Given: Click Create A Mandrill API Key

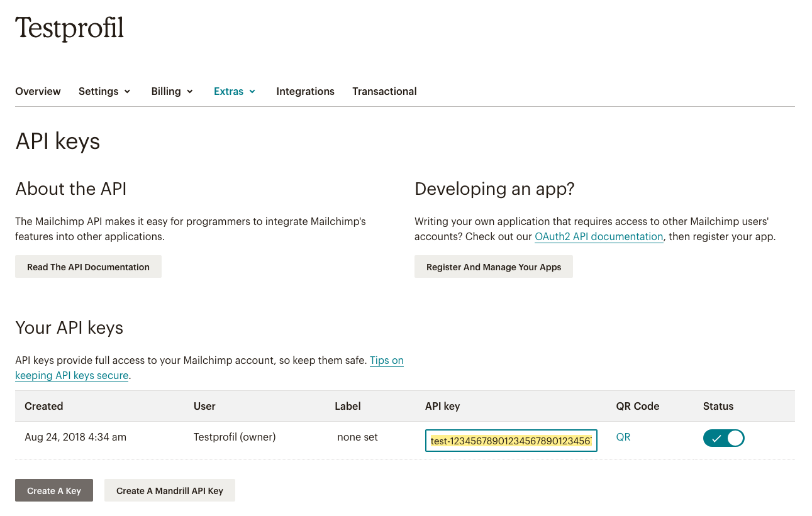Looking at the screenshot, I should click(x=170, y=490).
